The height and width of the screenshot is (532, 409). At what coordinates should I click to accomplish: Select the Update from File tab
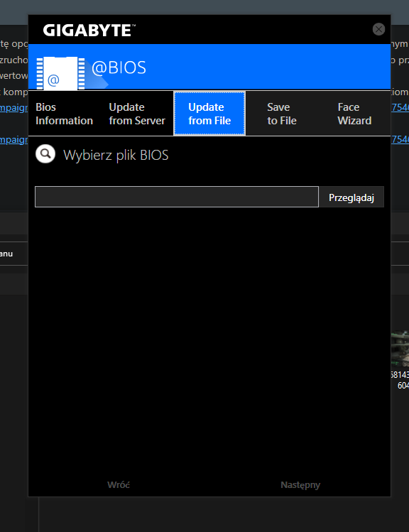[x=209, y=114]
